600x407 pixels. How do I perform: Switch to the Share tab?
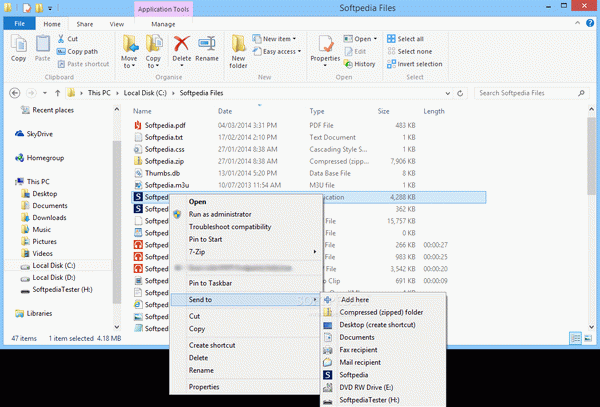(85, 24)
